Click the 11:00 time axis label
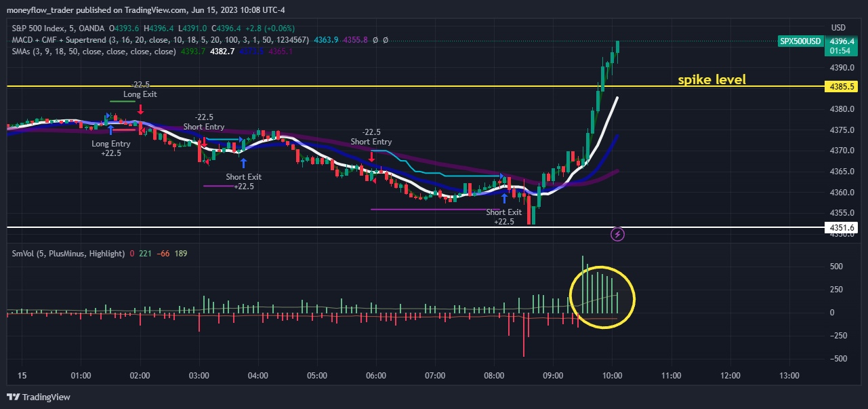 click(x=671, y=376)
